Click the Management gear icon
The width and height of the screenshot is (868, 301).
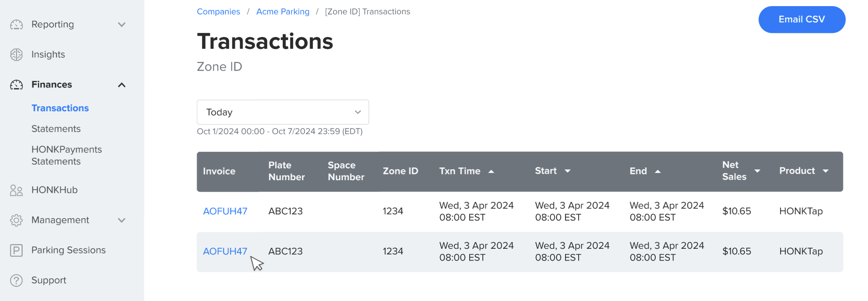(x=16, y=220)
